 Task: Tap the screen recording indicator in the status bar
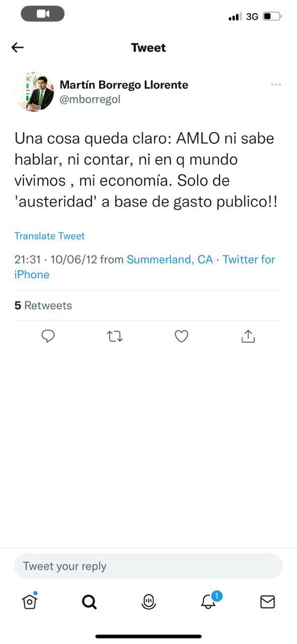43,14
